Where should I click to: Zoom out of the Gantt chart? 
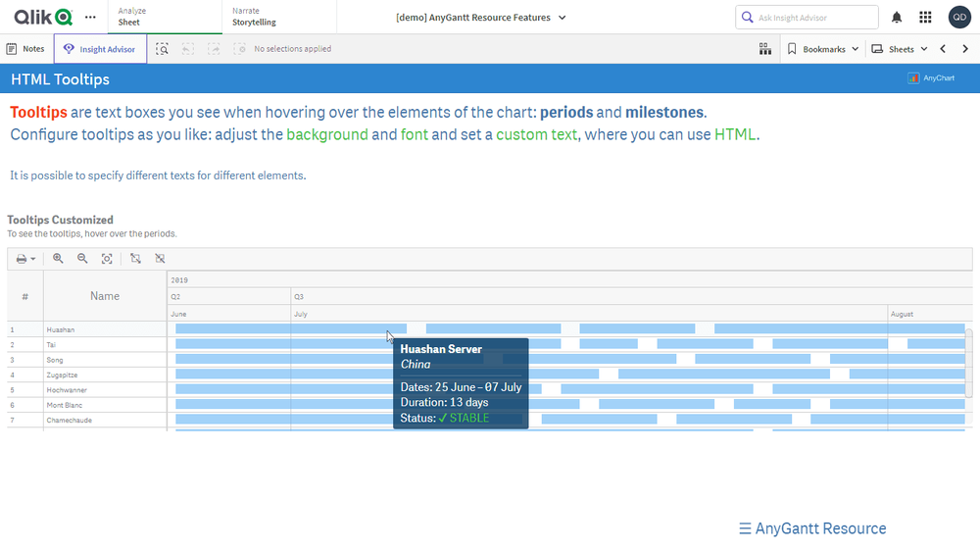click(82, 259)
